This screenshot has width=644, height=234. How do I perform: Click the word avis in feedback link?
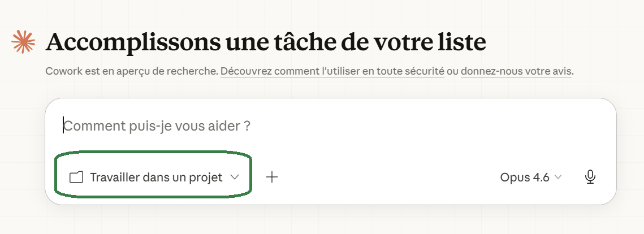coord(560,71)
